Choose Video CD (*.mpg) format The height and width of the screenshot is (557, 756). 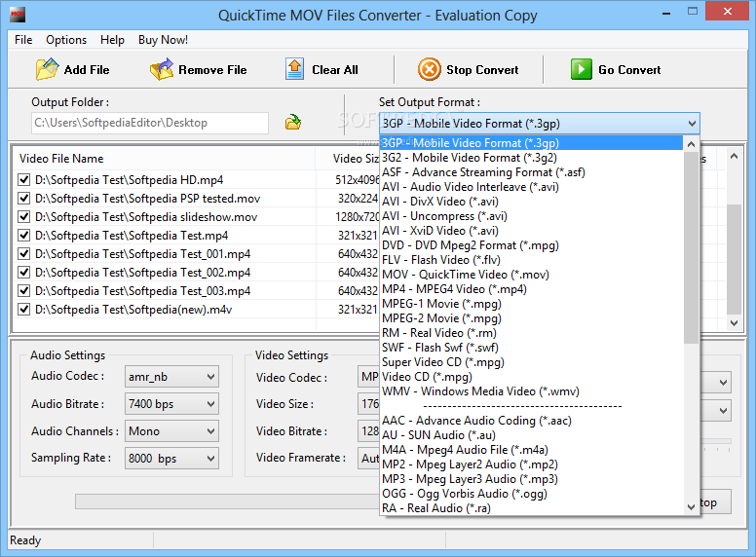coord(532,377)
